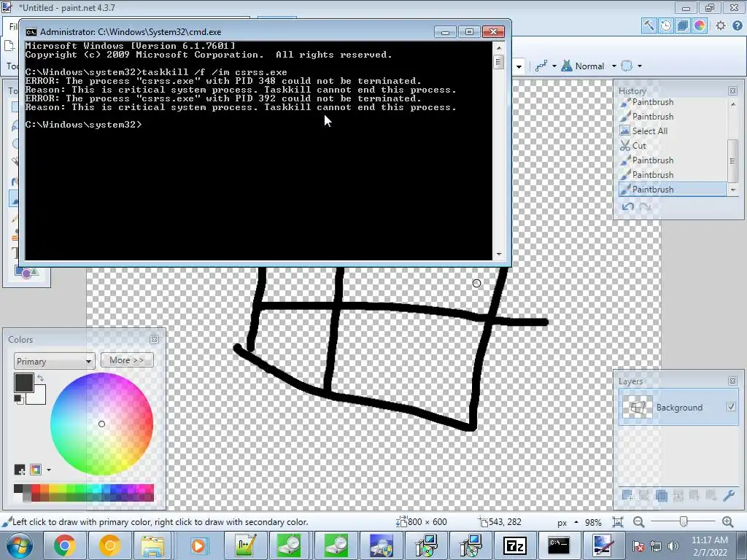Toggle the Tools window hammer icon
747x560 pixels.
(x=649, y=26)
